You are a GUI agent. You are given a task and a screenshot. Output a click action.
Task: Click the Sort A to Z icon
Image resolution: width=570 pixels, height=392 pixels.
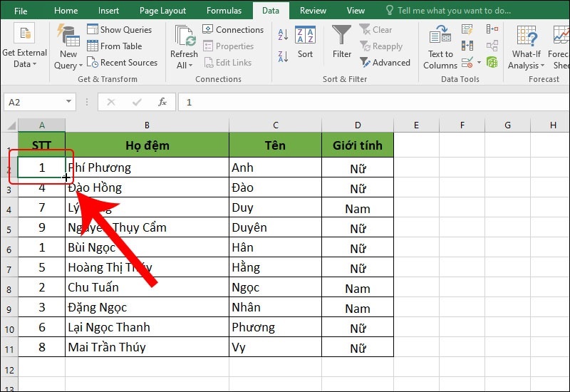tap(283, 36)
